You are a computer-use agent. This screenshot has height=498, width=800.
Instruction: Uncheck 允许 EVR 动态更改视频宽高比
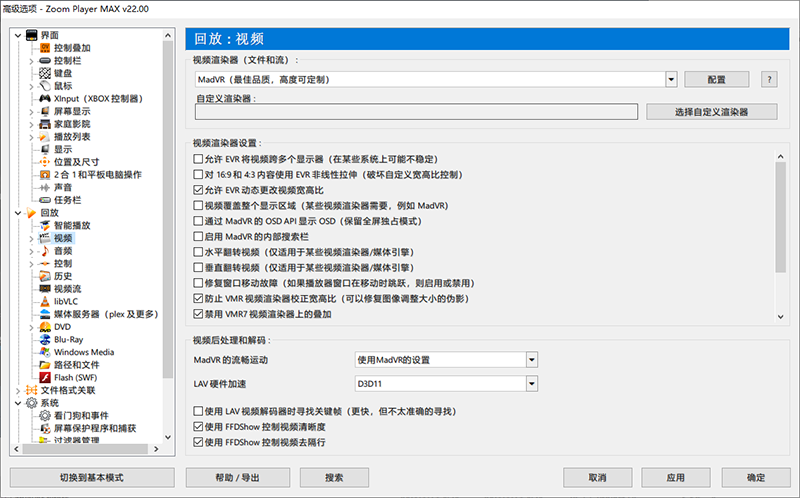pos(197,190)
